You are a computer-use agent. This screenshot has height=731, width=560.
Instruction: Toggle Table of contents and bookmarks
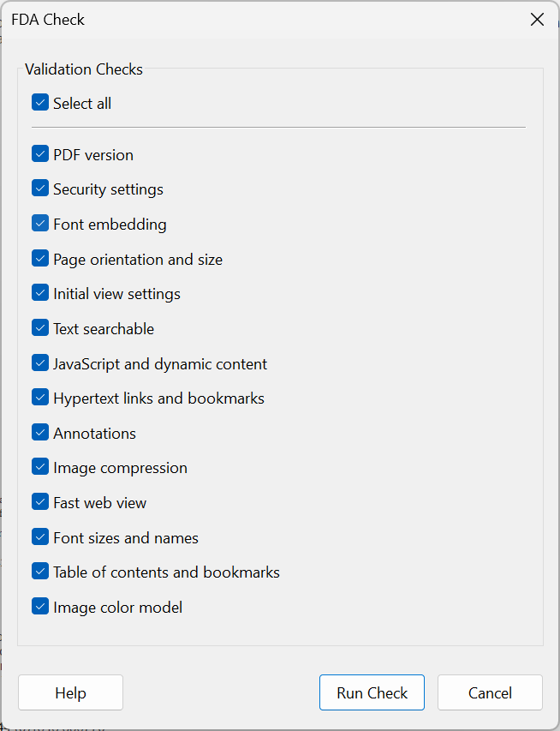(39, 572)
